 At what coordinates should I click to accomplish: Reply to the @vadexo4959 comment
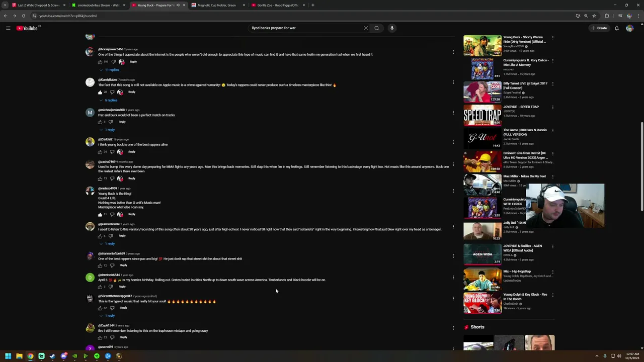132,214
